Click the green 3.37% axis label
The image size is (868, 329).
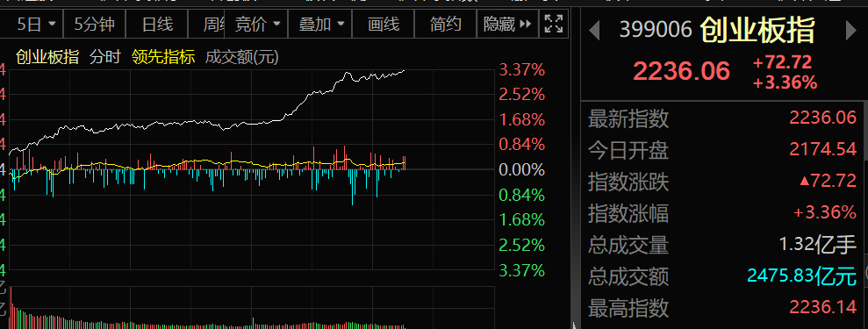click(x=522, y=270)
